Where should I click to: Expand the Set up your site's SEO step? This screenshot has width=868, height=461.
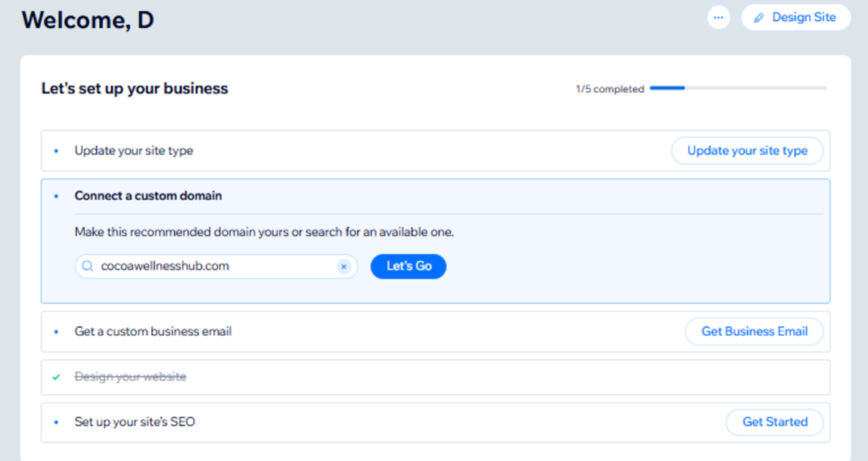(x=135, y=421)
